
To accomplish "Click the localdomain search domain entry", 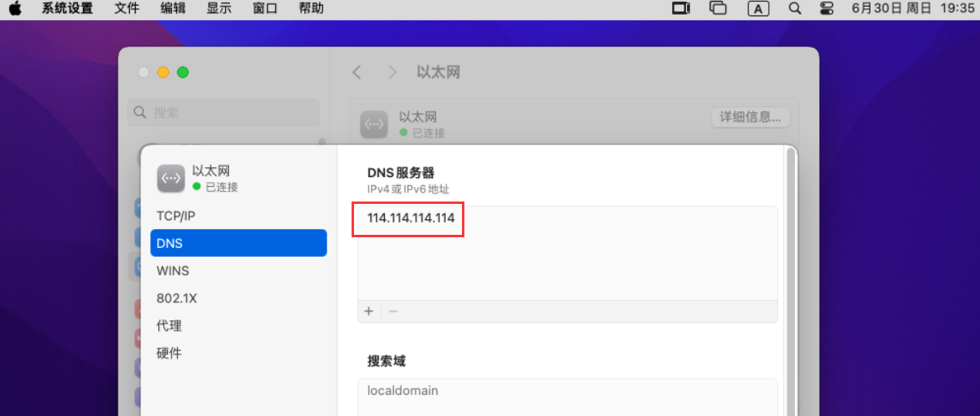I will pyautogui.click(x=403, y=391).
